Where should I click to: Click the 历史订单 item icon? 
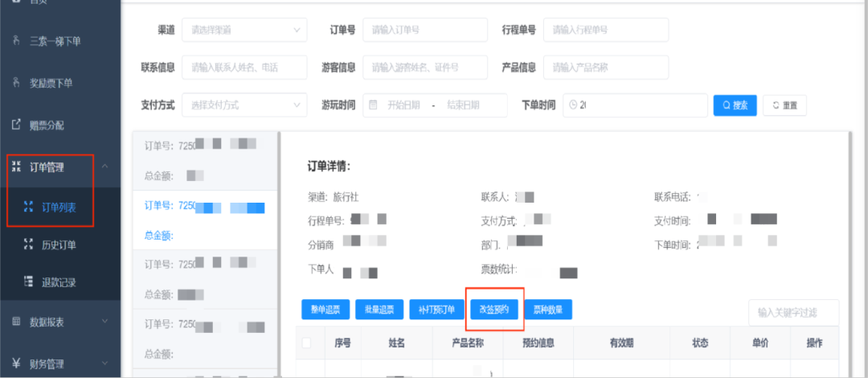(29, 244)
